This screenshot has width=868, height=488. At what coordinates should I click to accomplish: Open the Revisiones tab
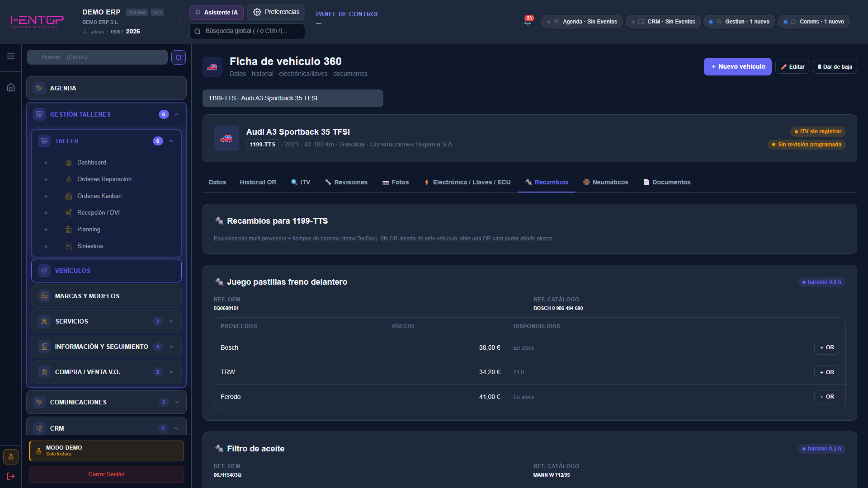(x=346, y=182)
